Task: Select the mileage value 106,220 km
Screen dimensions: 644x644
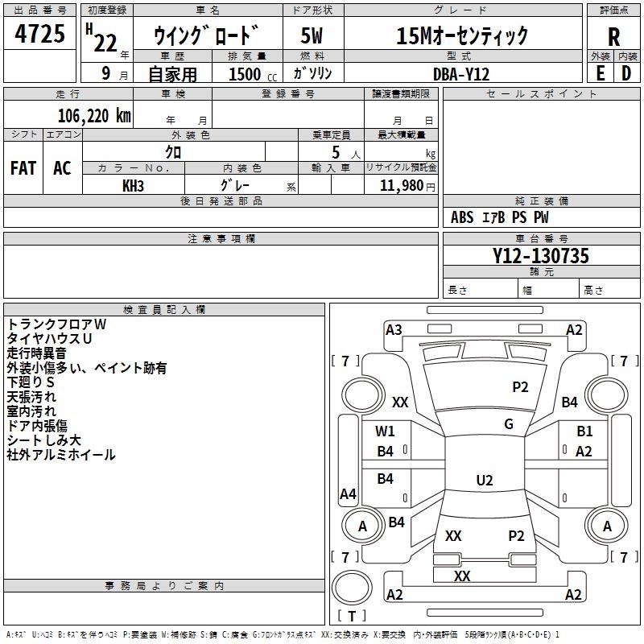Action: coord(94,115)
